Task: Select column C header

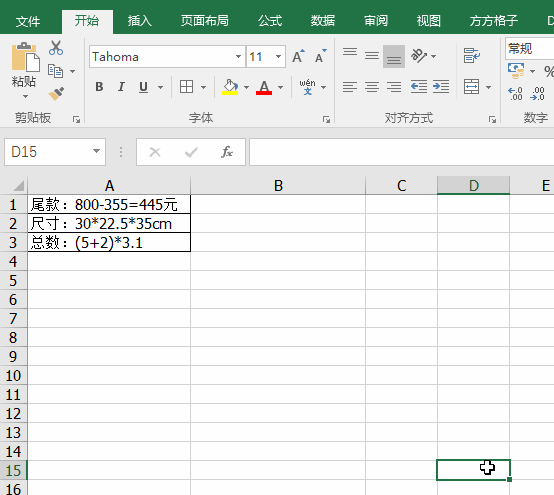Action: click(401, 185)
